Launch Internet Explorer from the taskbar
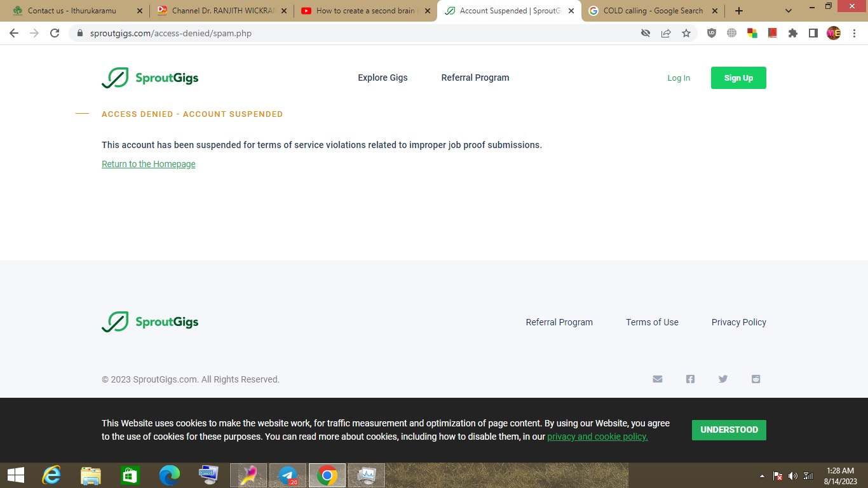Viewport: 868px width, 488px height. click(51, 475)
